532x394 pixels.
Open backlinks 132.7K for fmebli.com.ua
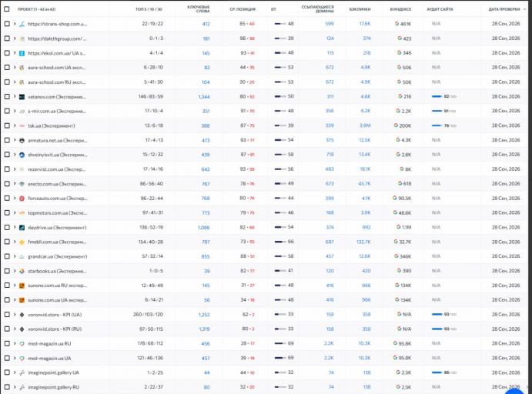[x=363, y=242]
